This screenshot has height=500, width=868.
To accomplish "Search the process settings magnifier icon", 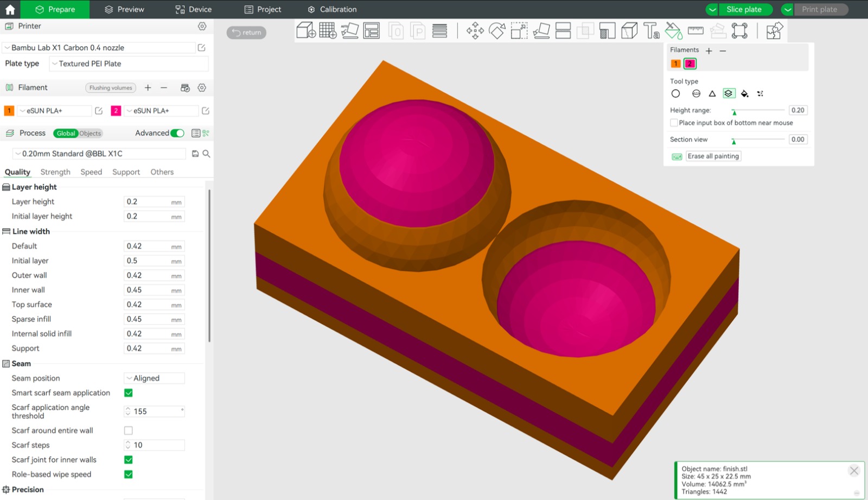I will [x=206, y=154].
